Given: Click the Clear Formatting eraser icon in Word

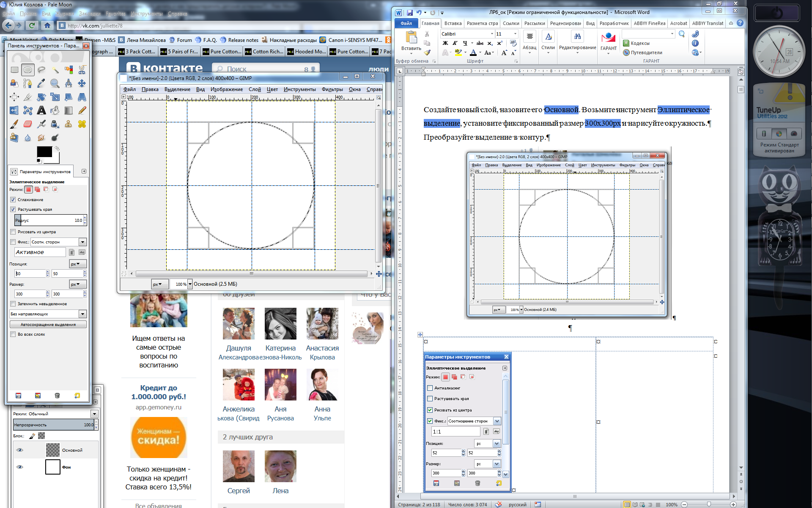Looking at the screenshot, I should pyautogui.click(x=513, y=43).
